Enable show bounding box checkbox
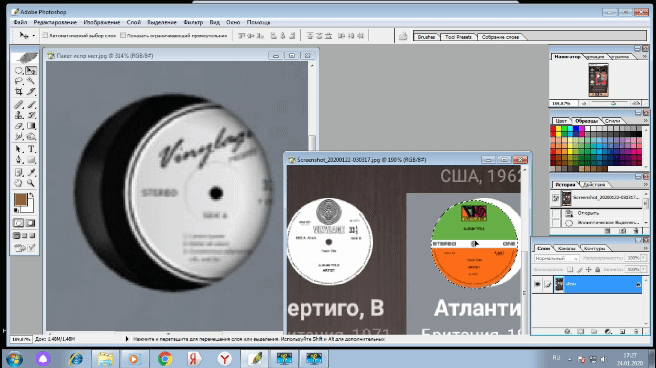 [123, 36]
